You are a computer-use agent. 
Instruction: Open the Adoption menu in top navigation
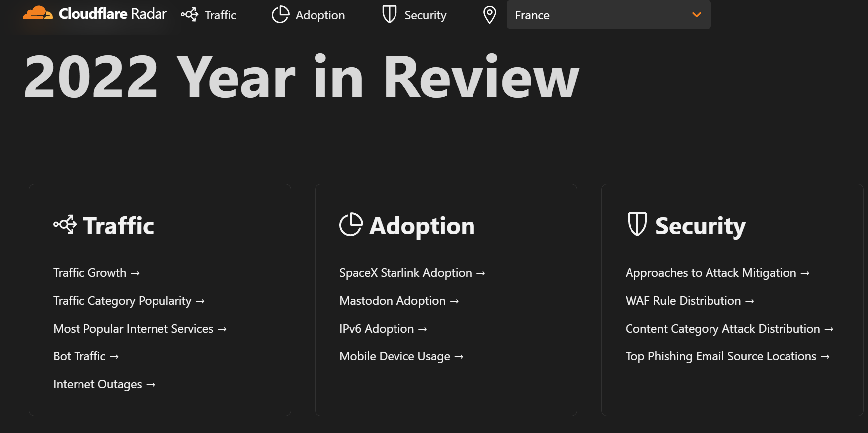coord(320,15)
